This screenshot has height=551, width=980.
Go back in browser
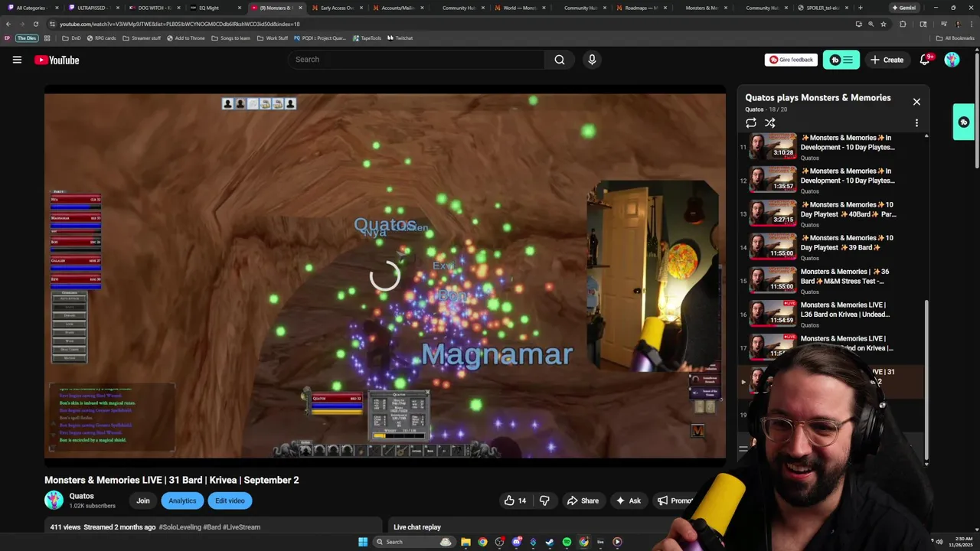click(8, 24)
